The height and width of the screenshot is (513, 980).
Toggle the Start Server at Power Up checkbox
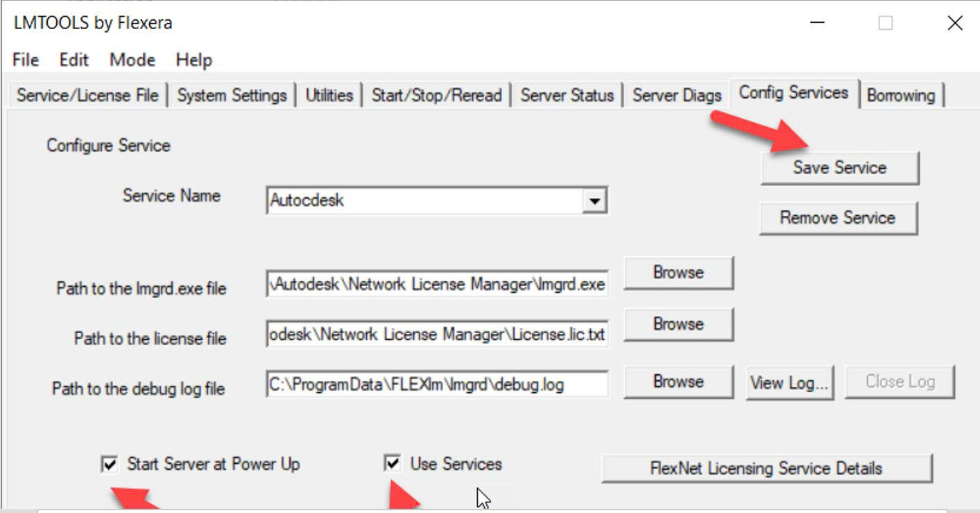tap(109, 464)
